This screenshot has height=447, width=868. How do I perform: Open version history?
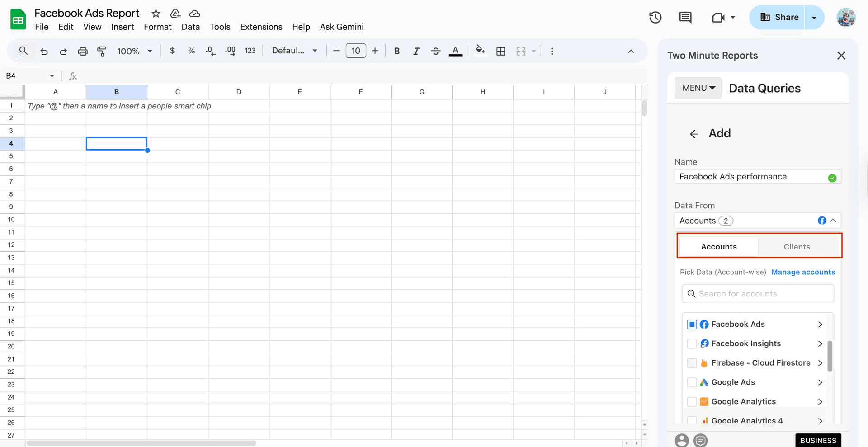pos(655,17)
